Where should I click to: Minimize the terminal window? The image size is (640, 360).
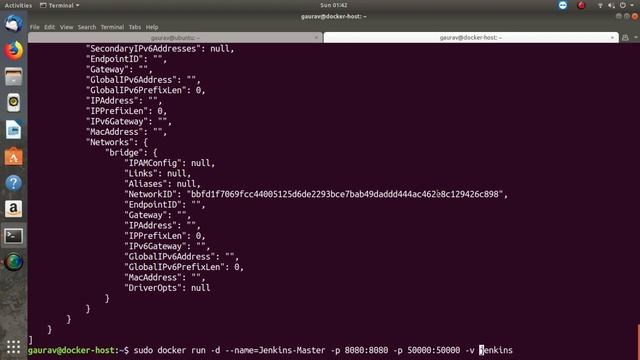619,16
